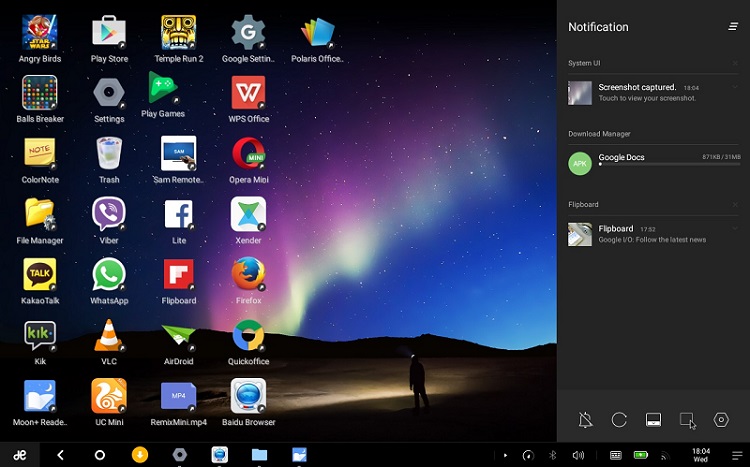The height and width of the screenshot is (467, 750).
Task: Open the Trash bin
Action: (109, 153)
